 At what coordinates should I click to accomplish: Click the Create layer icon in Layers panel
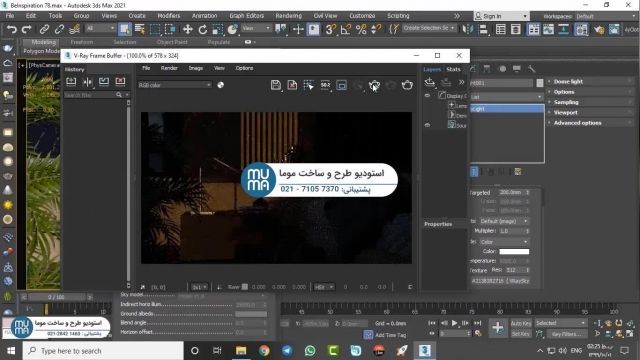tap(429, 82)
